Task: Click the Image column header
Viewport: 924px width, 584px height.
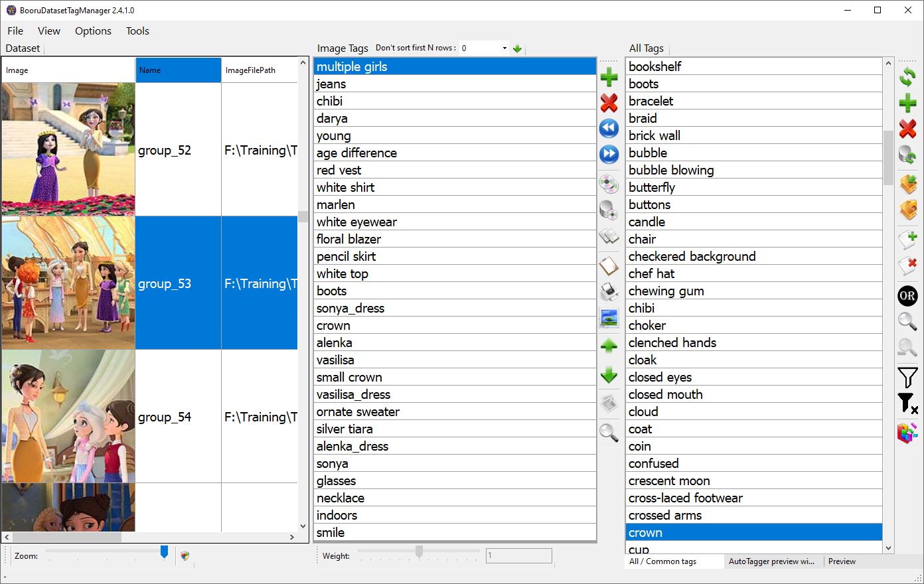Action: [x=68, y=70]
